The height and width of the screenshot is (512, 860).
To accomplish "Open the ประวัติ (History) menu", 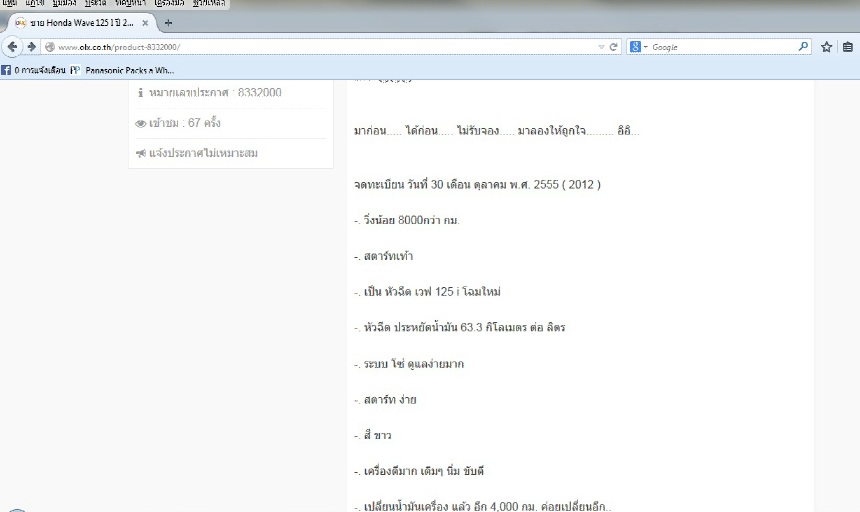I will tap(95, 3).
